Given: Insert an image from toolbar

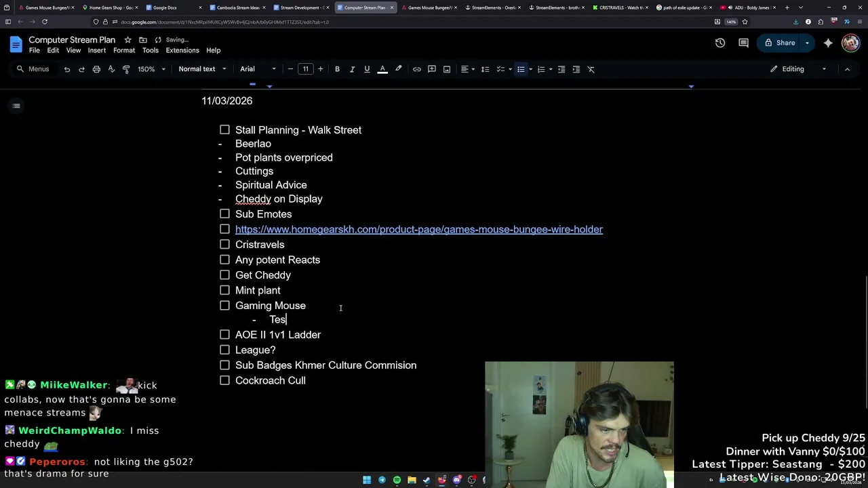Looking at the screenshot, I should coord(447,69).
